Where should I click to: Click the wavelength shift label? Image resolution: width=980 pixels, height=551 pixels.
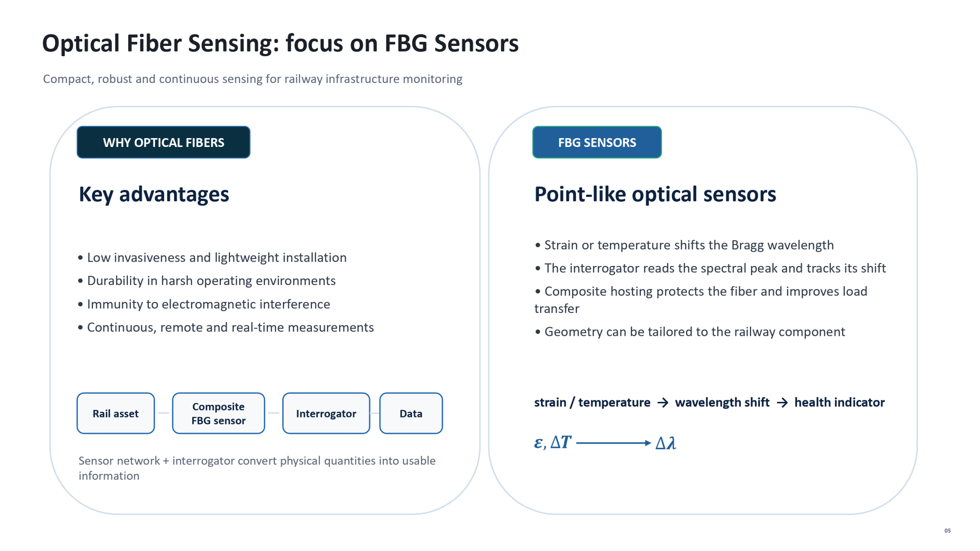pos(722,403)
